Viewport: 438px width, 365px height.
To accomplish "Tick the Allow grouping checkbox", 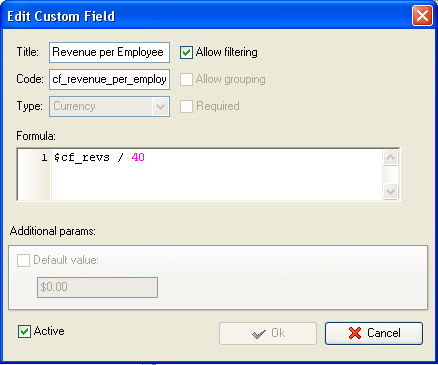I will coord(186,79).
